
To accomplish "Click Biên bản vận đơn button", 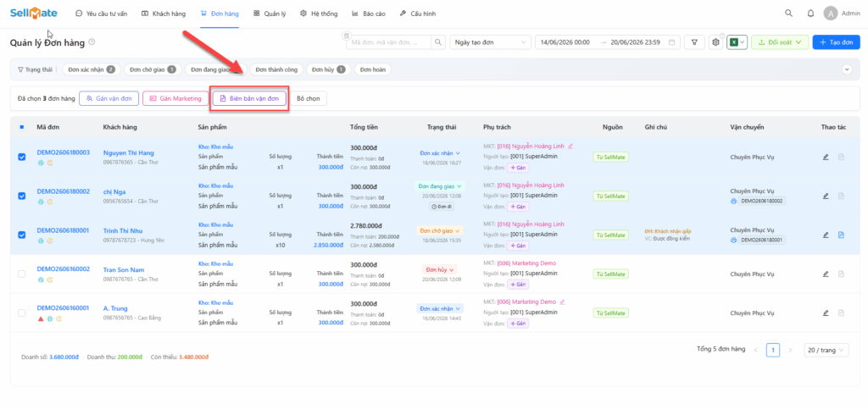I will (x=249, y=98).
